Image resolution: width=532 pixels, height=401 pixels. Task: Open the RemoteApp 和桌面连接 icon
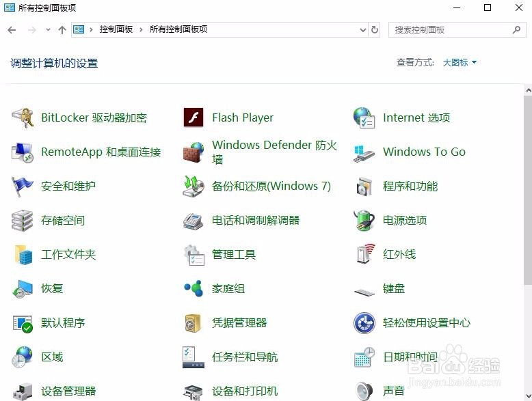click(x=23, y=152)
